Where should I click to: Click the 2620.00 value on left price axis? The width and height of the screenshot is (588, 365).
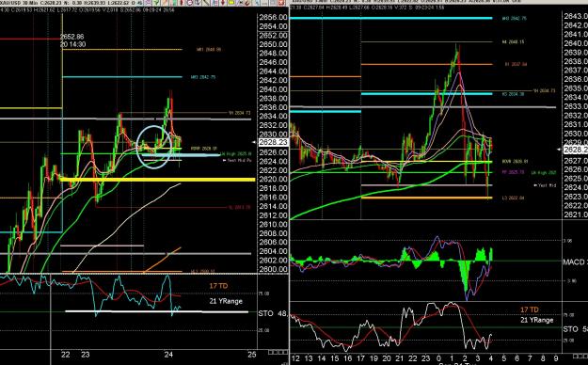point(273,180)
